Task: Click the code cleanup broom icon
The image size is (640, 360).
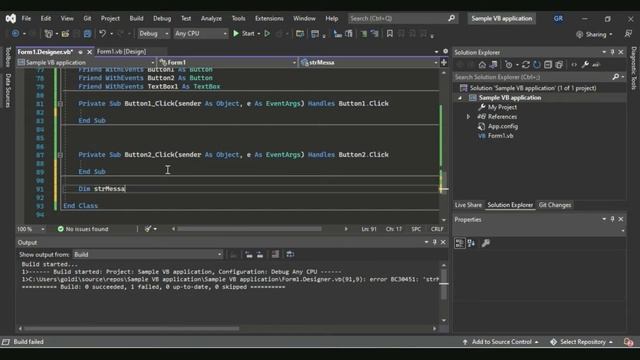Action: click(148, 229)
